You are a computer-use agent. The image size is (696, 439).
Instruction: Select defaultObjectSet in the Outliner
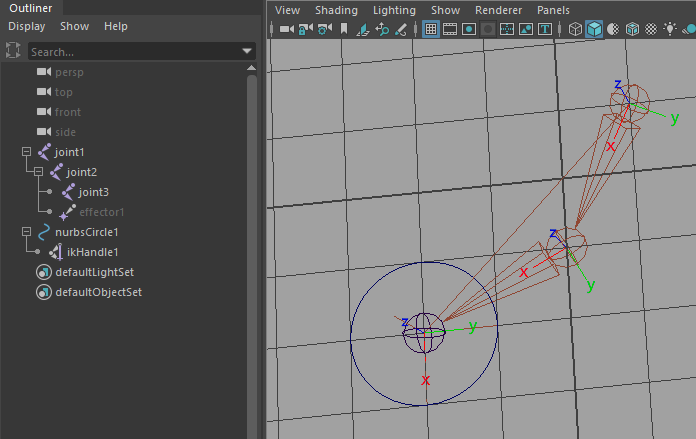tap(99, 292)
